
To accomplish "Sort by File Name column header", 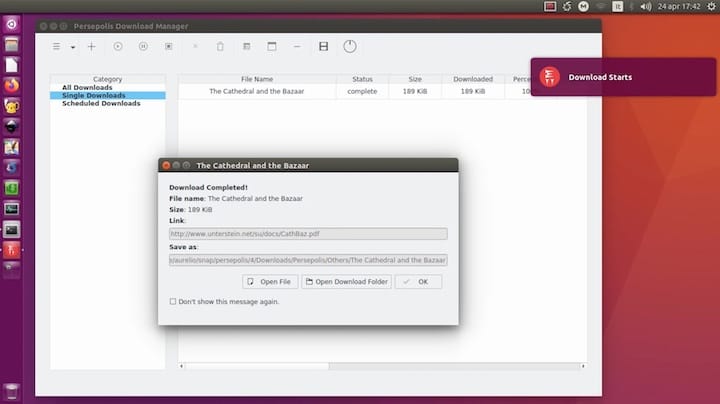I will (257, 79).
